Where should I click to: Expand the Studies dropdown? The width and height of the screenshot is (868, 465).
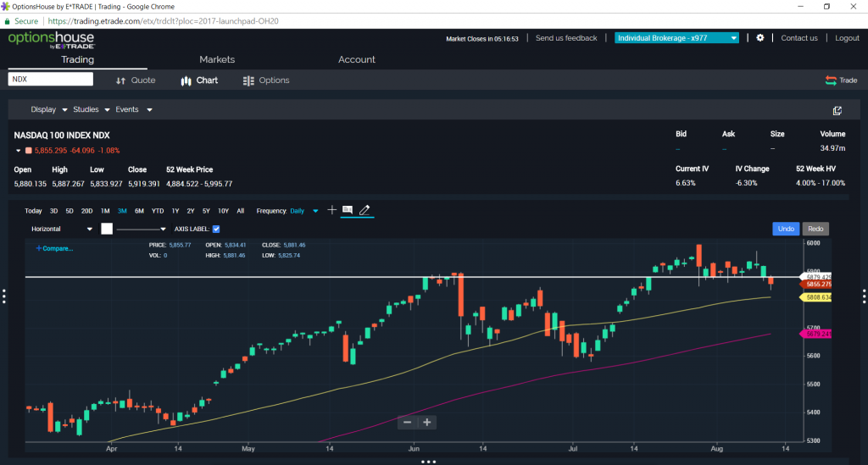92,109
